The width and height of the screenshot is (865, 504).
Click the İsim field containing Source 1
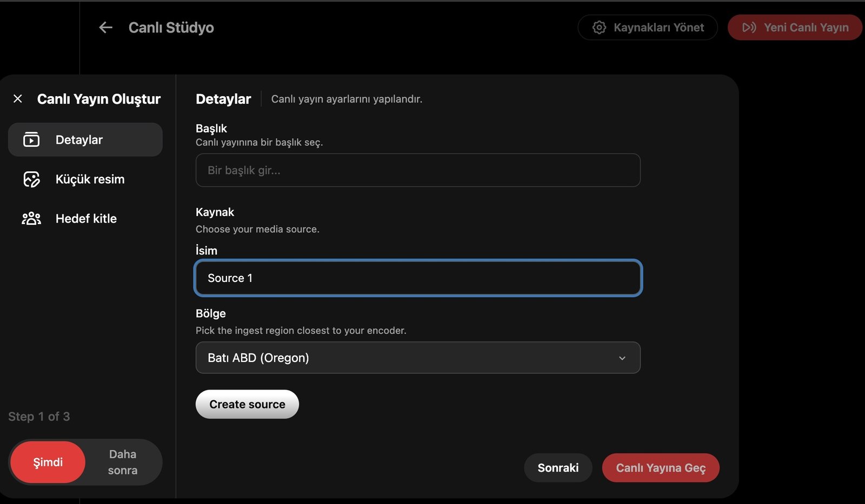(x=418, y=278)
